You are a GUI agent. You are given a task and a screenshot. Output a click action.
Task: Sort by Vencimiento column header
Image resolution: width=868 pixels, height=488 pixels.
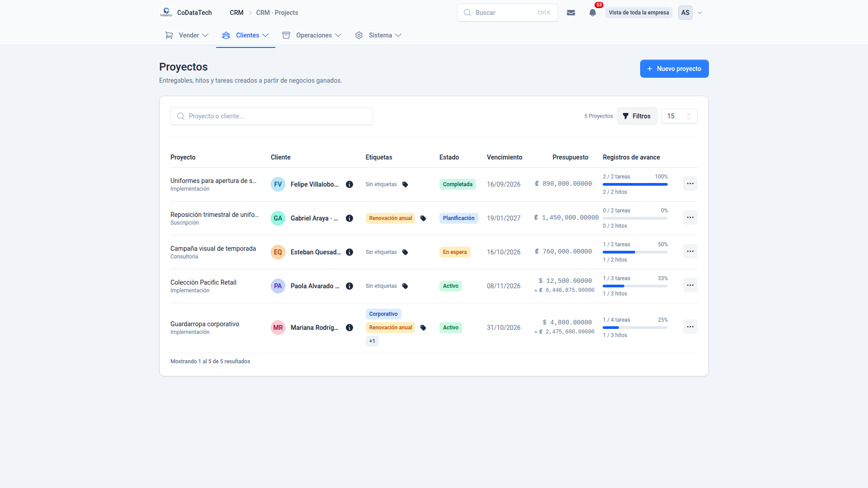pos(505,157)
